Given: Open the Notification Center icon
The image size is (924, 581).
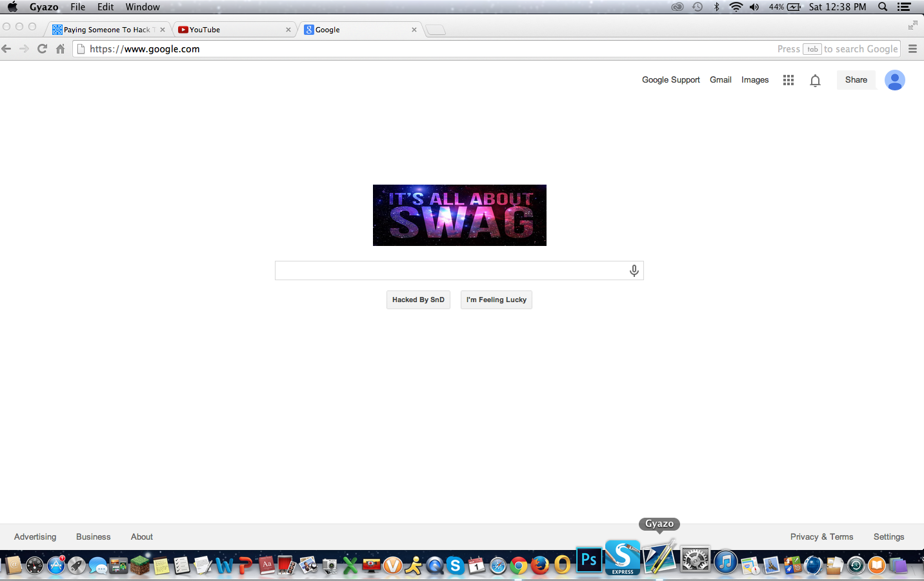Looking at the screenshot, I should (x=904, y=7).
